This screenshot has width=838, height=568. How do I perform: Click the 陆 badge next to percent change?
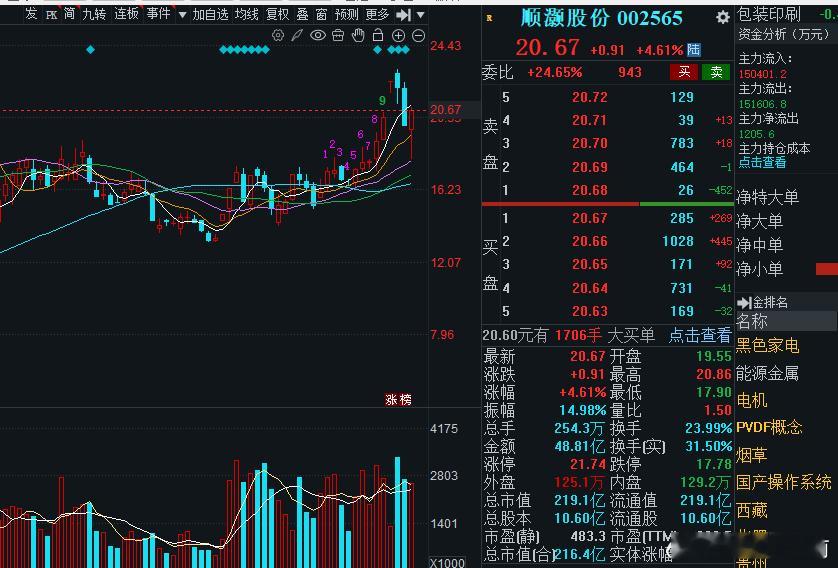click(694, 50)
